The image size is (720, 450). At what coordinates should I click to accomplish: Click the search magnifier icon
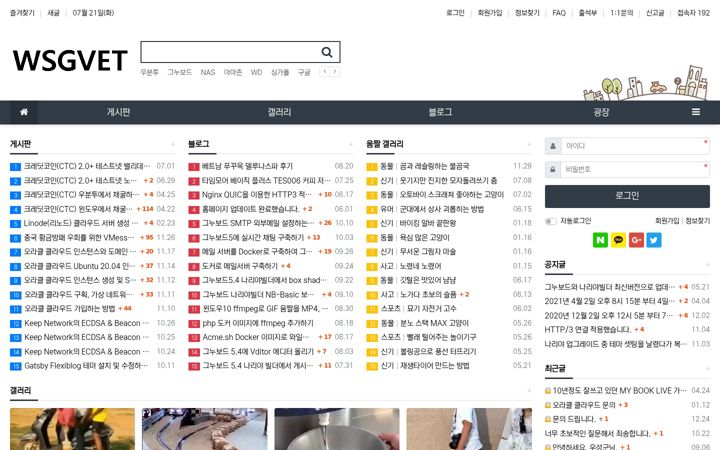(x=326, y=52)
